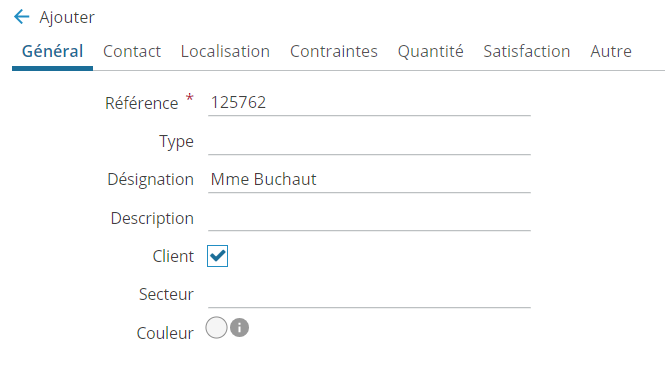Click the Couleur label text
The height and width of the screenshot is (375, 665).
click(165, 333)
